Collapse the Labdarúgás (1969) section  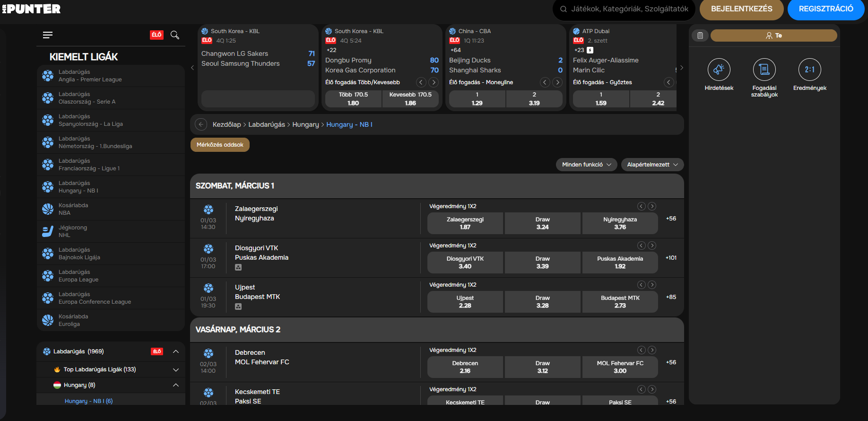(x=175, y=351)
